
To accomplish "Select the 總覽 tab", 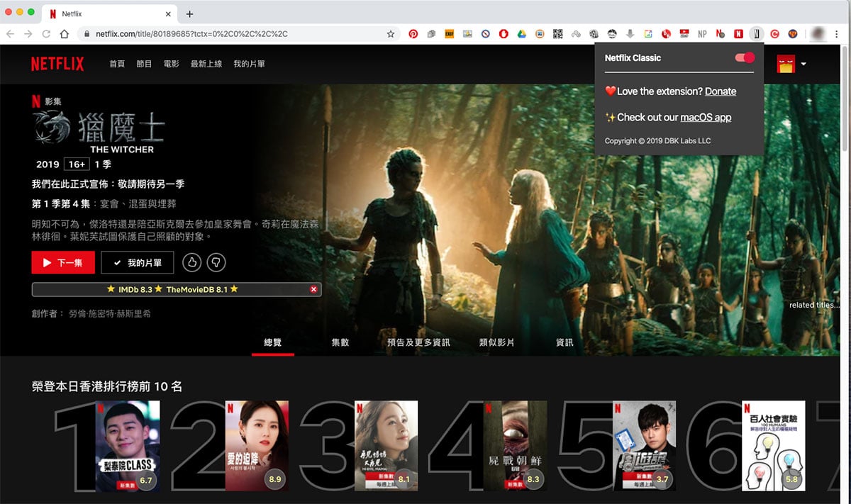I will tap(273, 342).
